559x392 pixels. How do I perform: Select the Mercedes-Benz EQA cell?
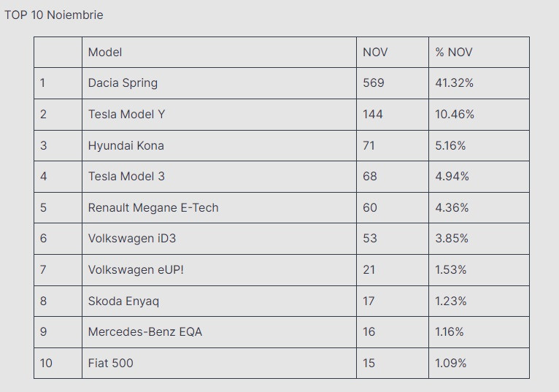(144, 331)
